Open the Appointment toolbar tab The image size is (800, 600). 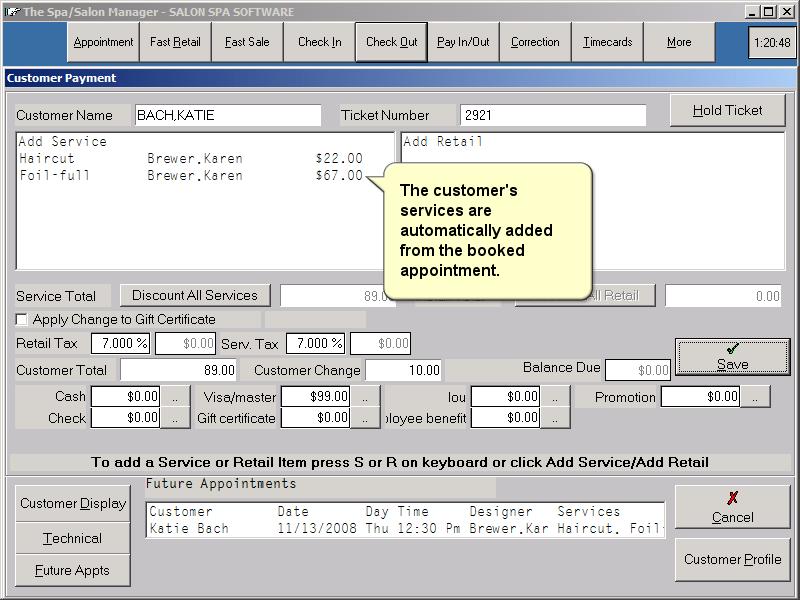coord(103,42)
